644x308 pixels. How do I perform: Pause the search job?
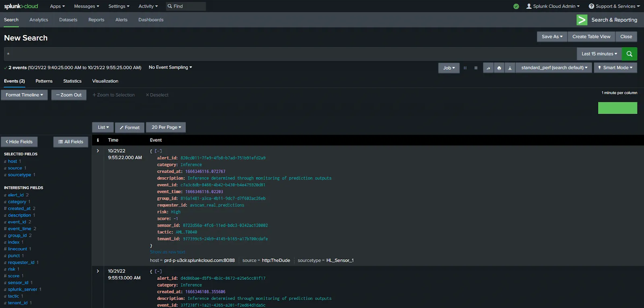pyautogui.click(x=465, y=68)
